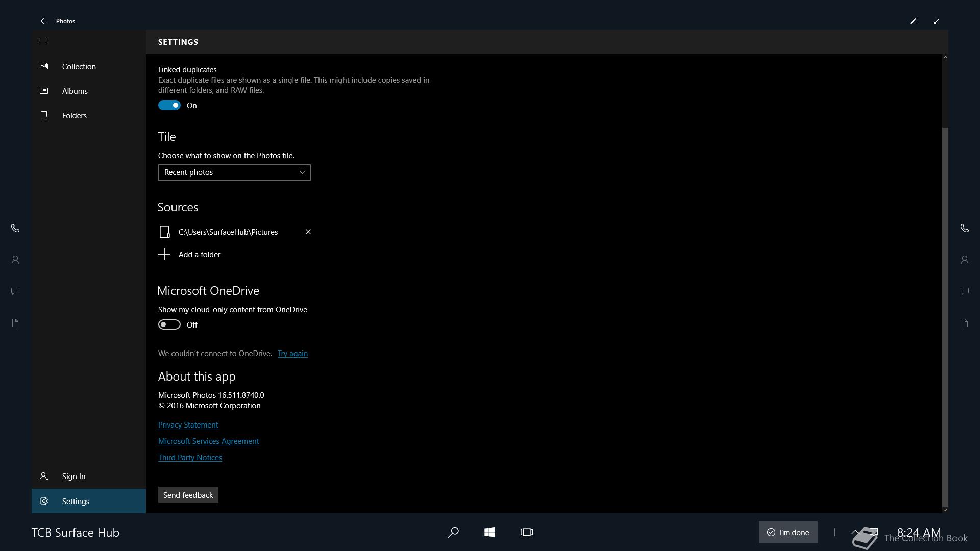Click the expand fullscreen arrows icon
Image resolution: width=980 pixels, height=551 pixels.
point(937,21)
